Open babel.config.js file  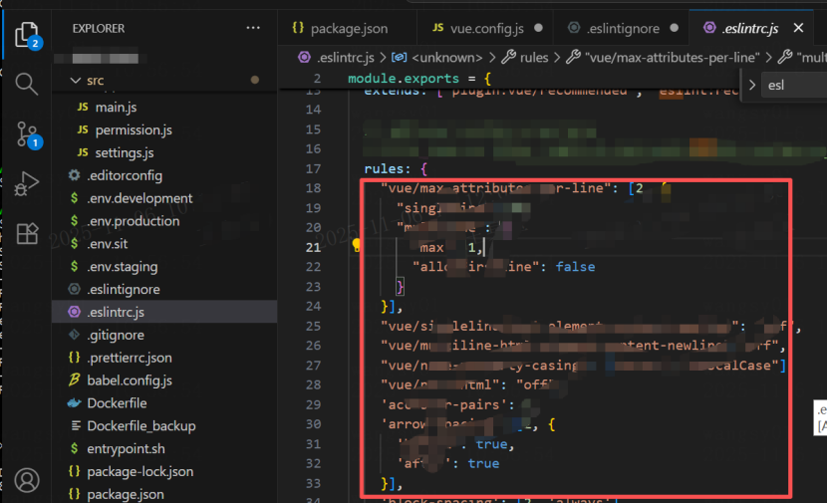pyautogui.click(x=130, y=380)
